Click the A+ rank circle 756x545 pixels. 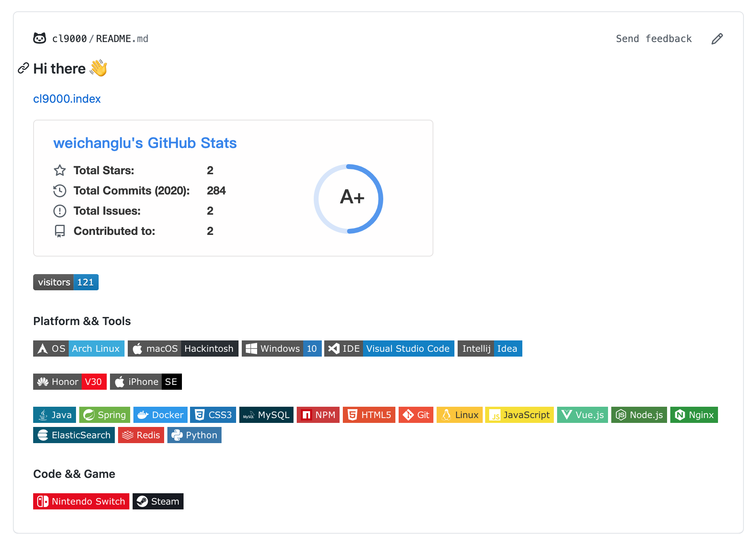point(348,199)
